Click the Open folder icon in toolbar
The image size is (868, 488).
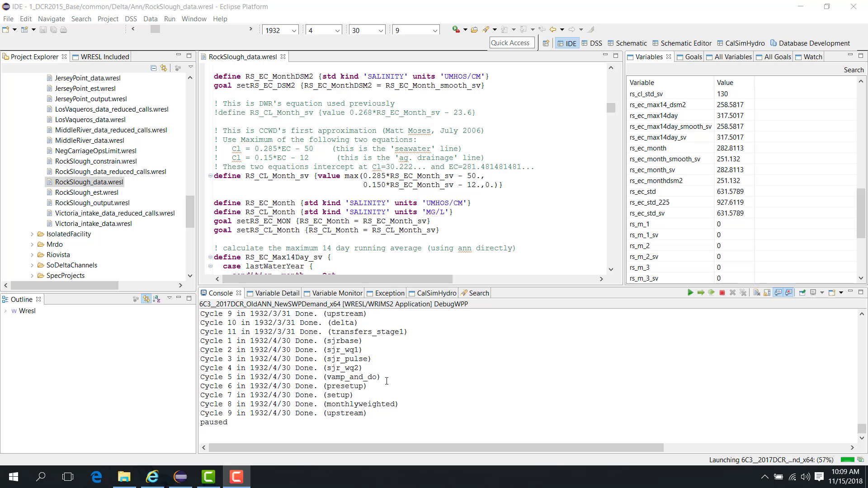(x=474, y=30)
